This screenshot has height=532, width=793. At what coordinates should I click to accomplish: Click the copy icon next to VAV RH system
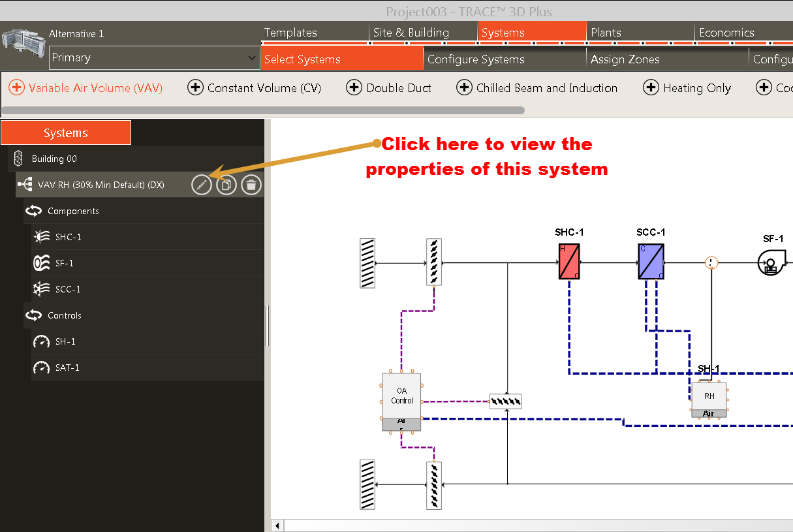coord(226,185)
